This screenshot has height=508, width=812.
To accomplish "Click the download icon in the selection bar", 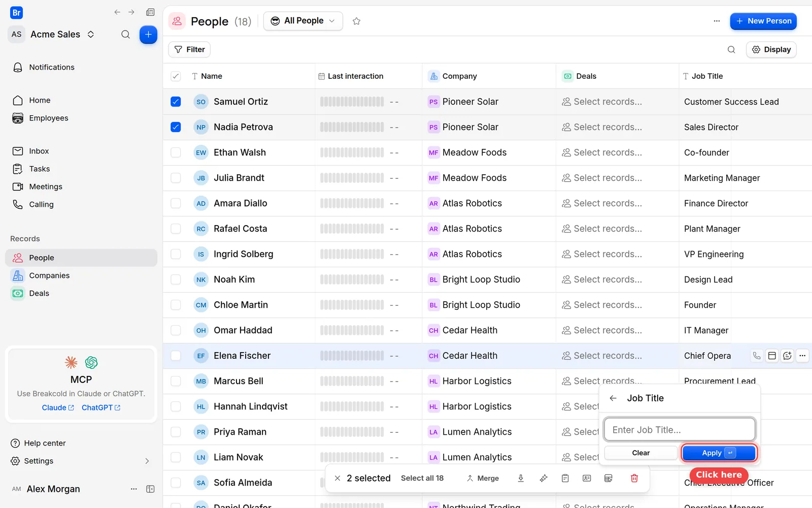I will (x=521, y=478).
